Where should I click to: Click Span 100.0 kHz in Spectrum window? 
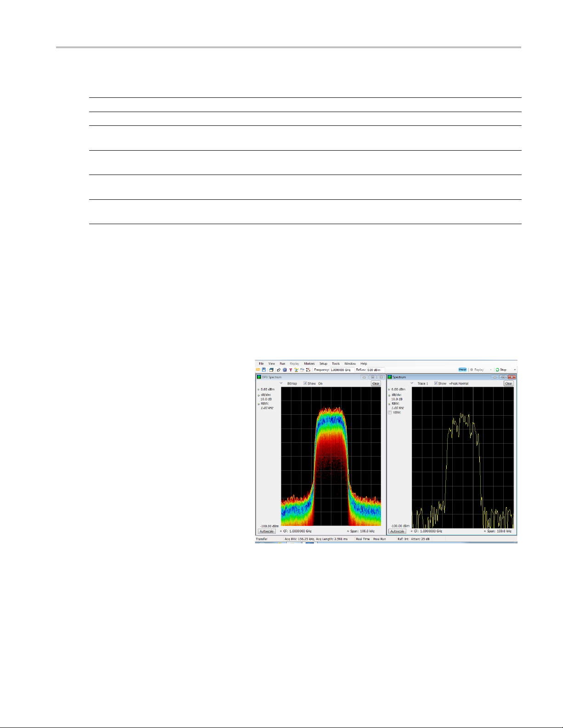point(499,531)
